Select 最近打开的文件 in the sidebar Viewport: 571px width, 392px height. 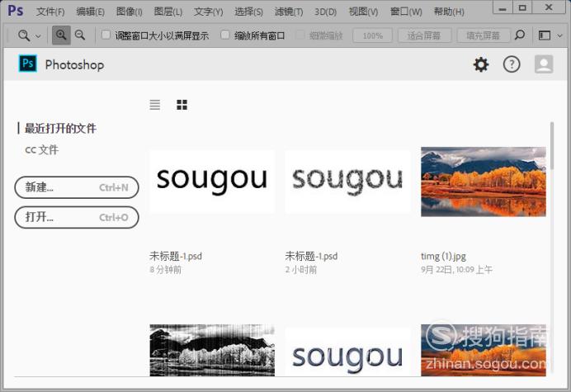[60, 128]
